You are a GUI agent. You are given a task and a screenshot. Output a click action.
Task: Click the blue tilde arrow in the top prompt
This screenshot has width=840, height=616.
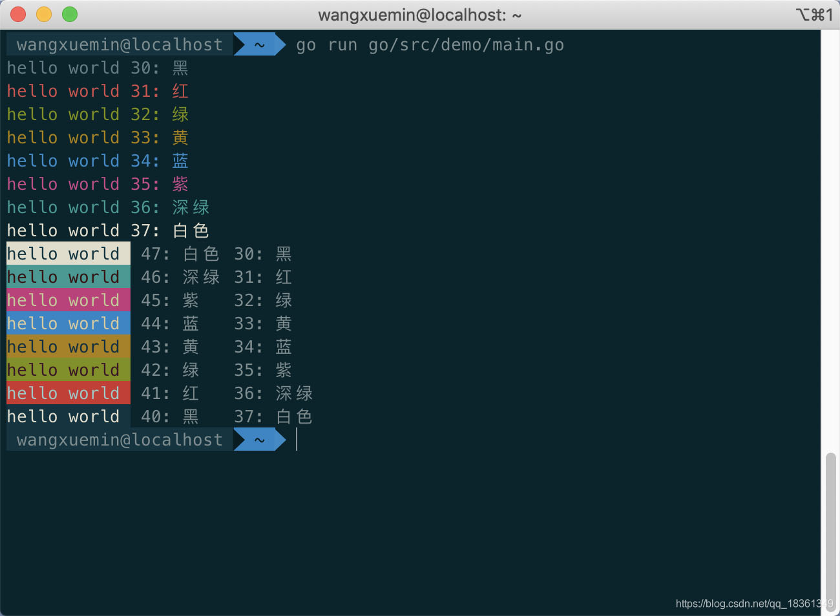click(259, 45)
